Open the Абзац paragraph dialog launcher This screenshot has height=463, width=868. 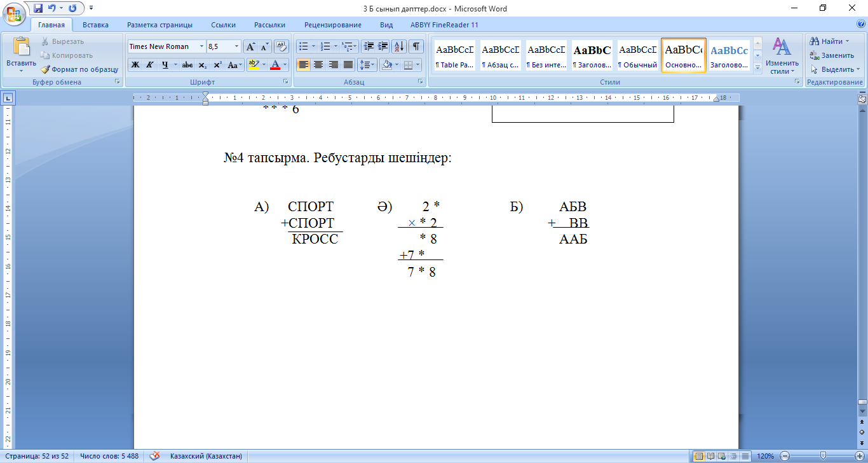421,82
